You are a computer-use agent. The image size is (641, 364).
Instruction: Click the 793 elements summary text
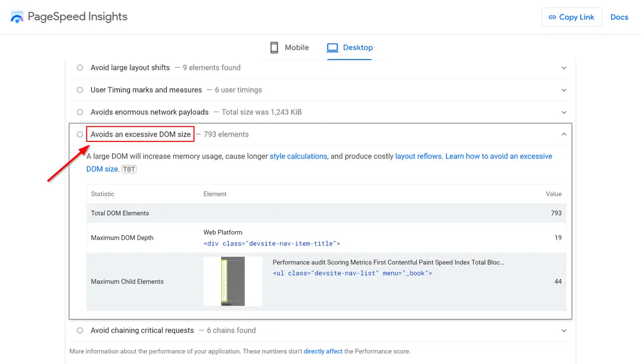226,134
